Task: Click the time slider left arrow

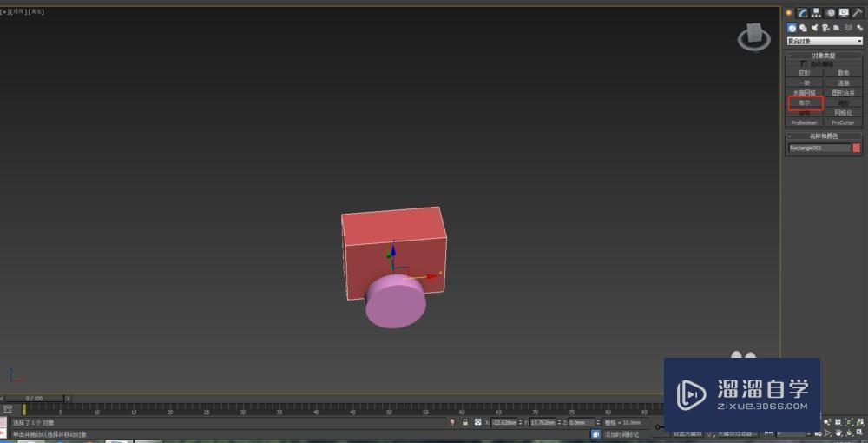Action: tap(3, 398)
